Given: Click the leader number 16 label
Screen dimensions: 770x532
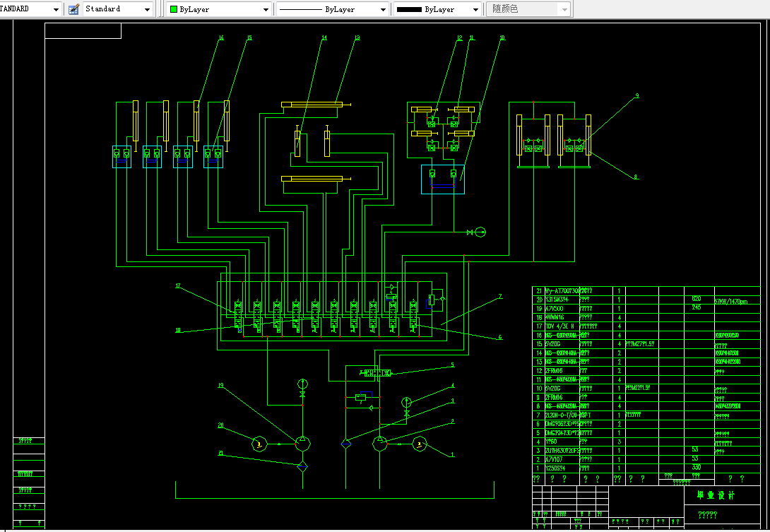Looking at the screenshot, I should click(x=221, y=38).
